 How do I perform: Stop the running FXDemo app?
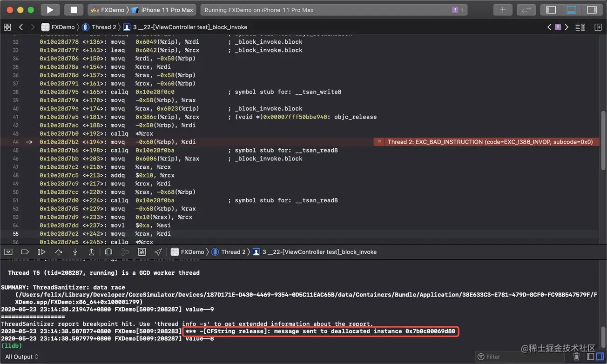coord(74,10)
